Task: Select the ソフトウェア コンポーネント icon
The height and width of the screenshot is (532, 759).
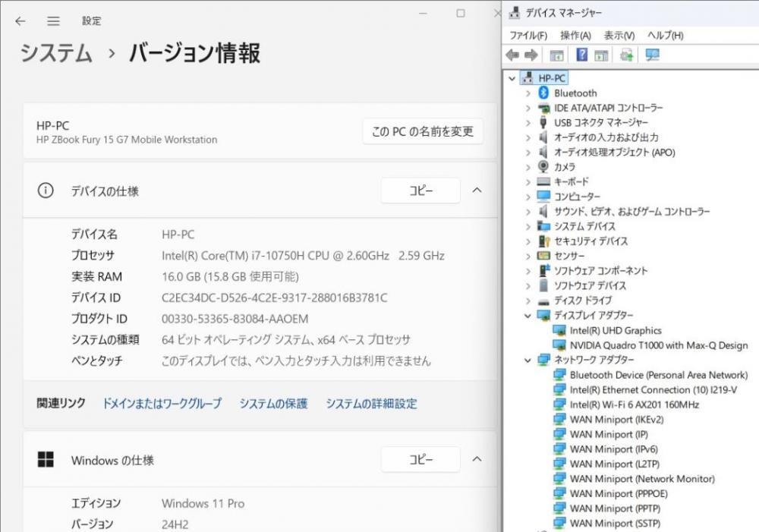Action: (x=544, y=271)
